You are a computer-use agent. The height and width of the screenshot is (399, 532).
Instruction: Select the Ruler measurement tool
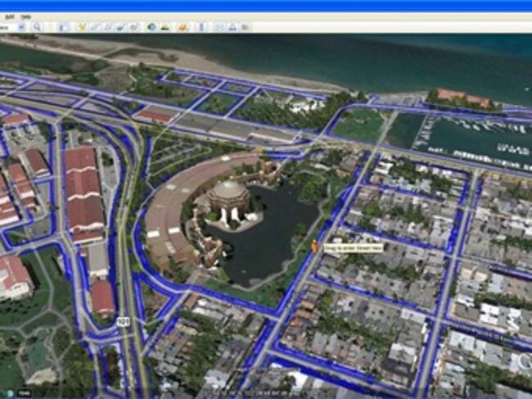coord(201,27)
